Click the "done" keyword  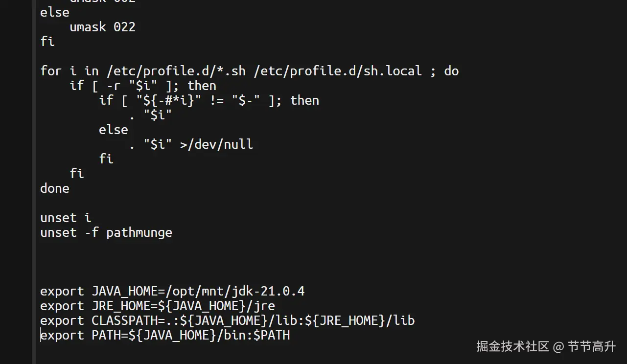[54, 188]
